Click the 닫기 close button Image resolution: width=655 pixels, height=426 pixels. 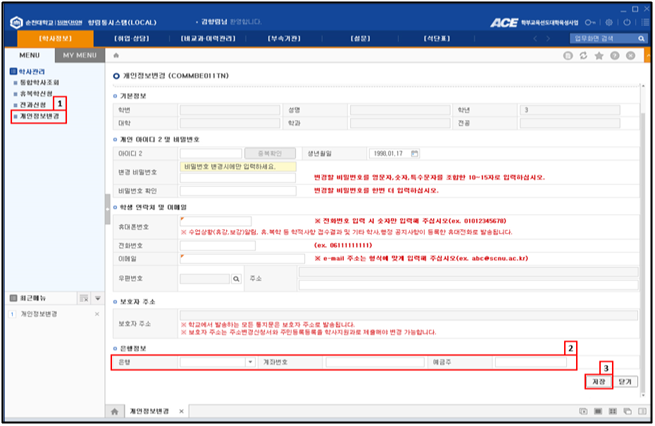(x=624, y=382)
